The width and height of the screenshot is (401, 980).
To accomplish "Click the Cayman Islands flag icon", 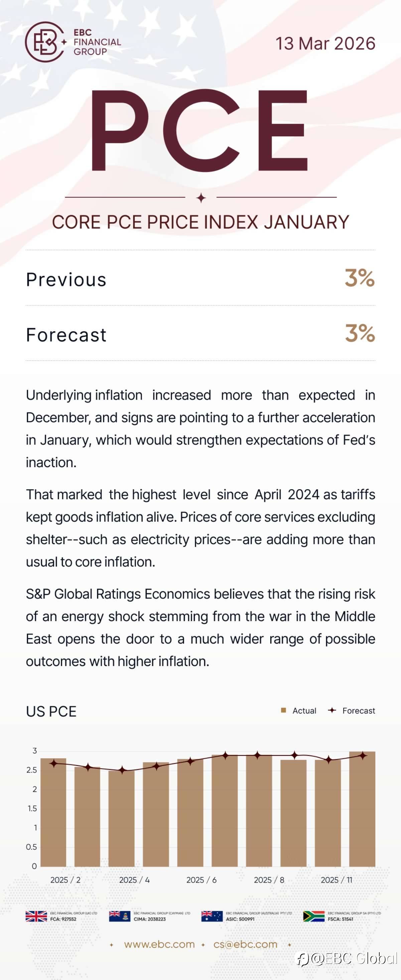I will click(119, 916).
